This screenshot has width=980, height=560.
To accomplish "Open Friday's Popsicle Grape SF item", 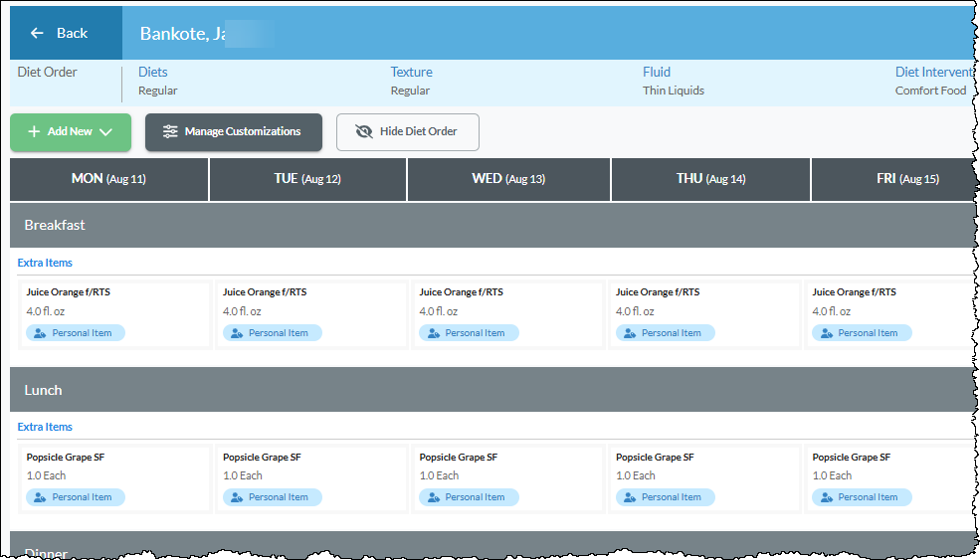I will pos(852,457).
